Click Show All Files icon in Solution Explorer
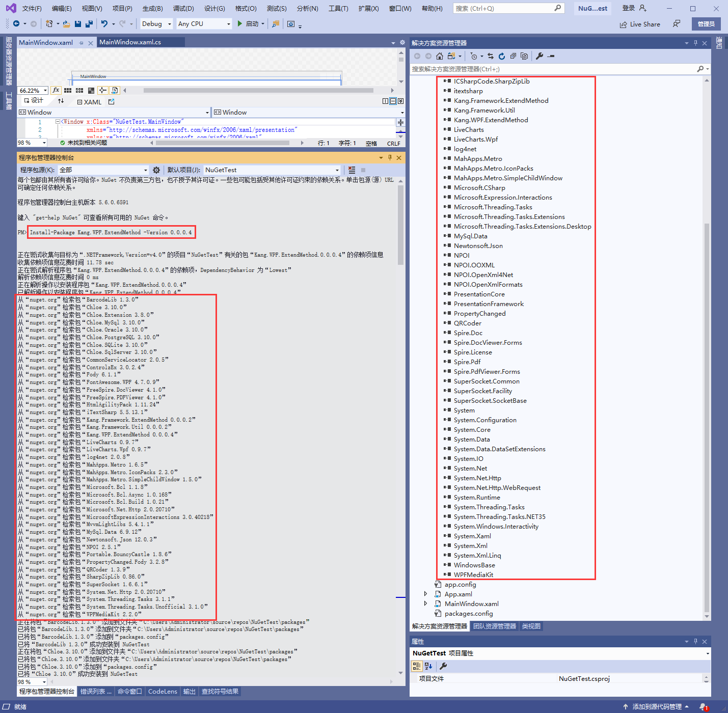 coord(524,56)
